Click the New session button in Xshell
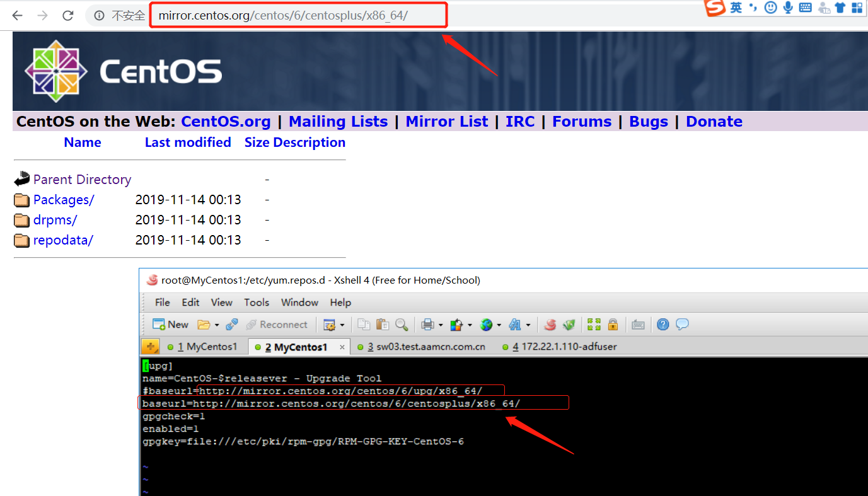868x496 pixels. click(x=170, y=325)
